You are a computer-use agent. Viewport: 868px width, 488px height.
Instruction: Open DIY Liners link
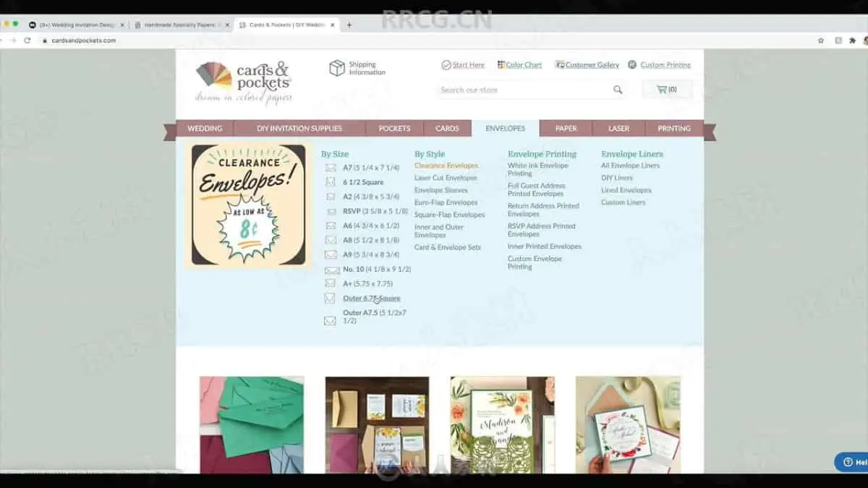click(x=617, y=178)
